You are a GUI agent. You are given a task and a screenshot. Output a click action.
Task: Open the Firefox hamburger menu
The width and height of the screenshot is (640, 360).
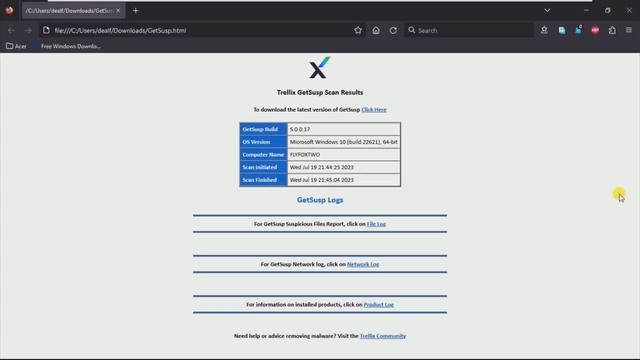(x=629, y=30)
